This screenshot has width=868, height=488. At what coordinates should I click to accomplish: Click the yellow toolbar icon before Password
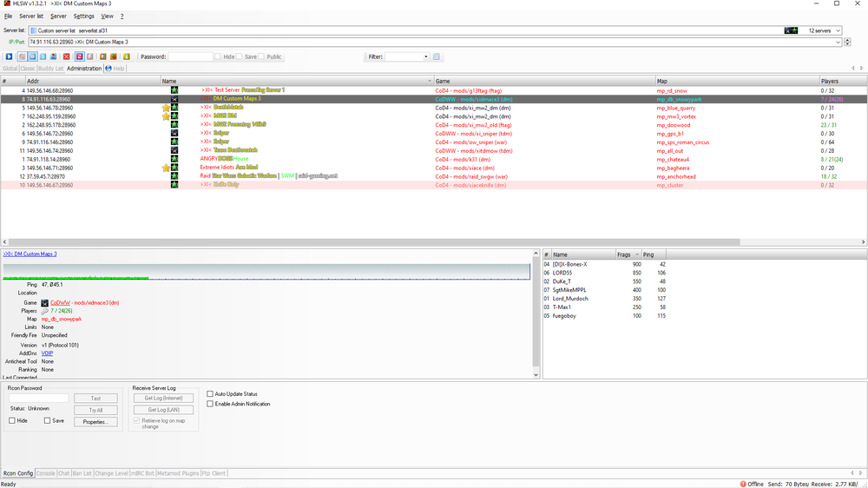(126, 56)
